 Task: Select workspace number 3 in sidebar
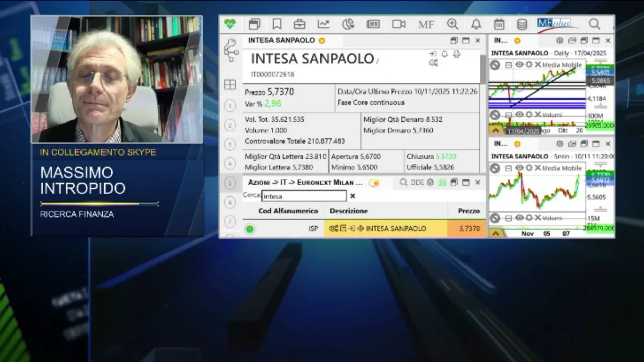point(230,144)
